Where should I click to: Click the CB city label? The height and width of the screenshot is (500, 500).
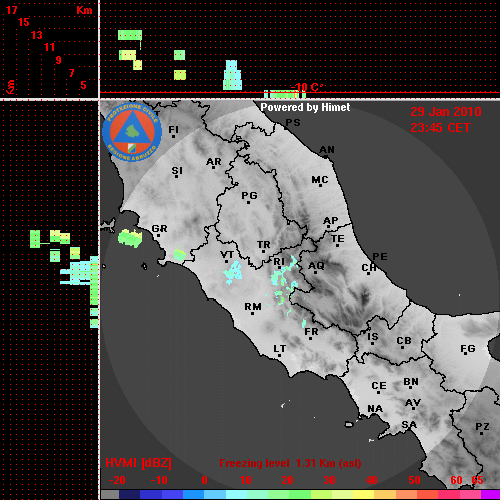tap(404, 341)
